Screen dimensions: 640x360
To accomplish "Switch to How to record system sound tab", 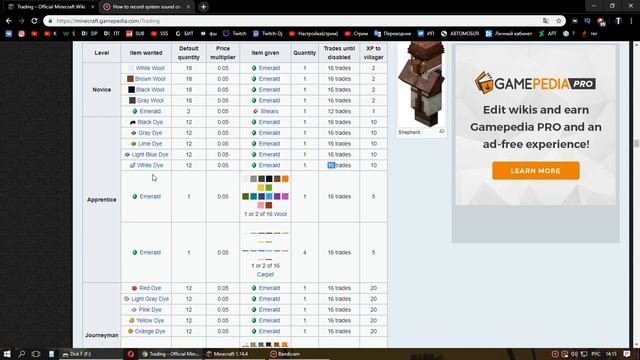I will coord(146,7).
